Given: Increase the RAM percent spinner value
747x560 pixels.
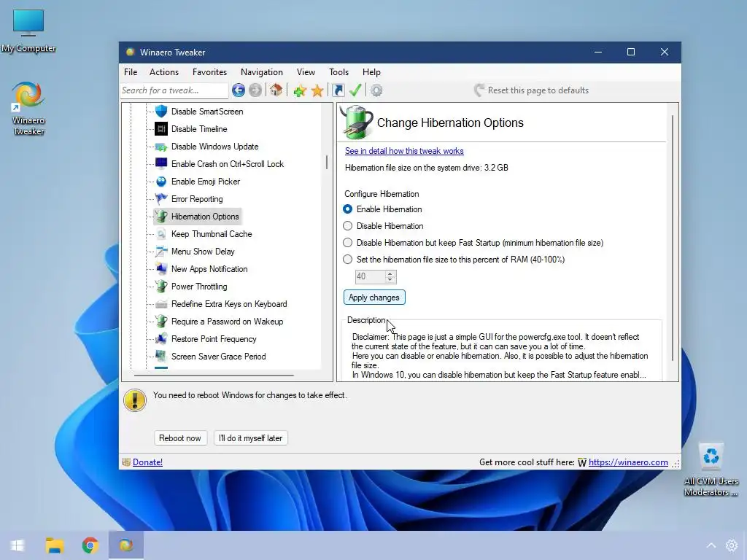Looking at the screenshot, I should [x=390, y=274].
